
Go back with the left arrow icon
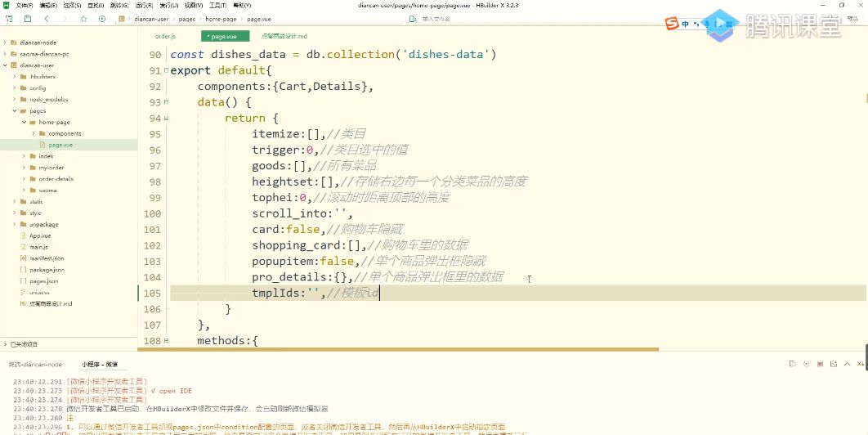[x=47, y=19]
